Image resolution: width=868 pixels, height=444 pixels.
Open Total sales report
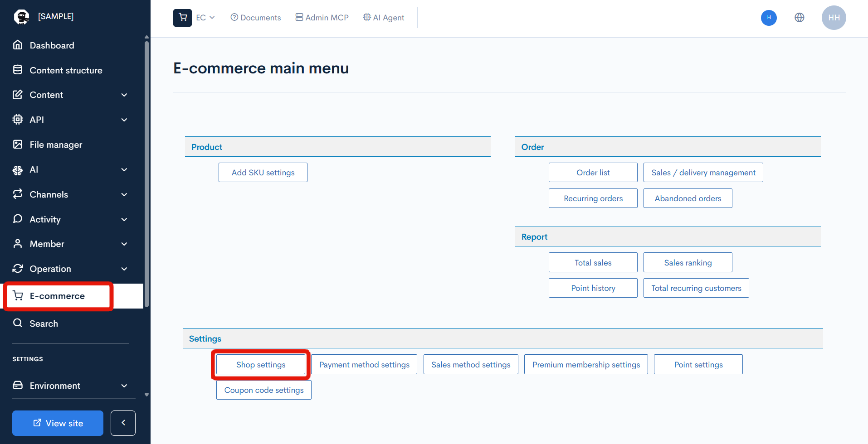[x=593, y=262]
